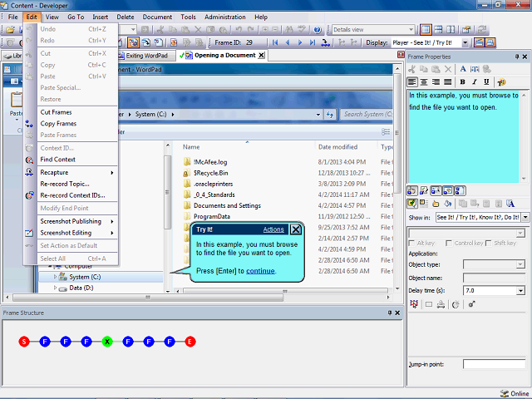Expand the System (C:) tree node
Screen dimensions: 532x399
(55, 277)
